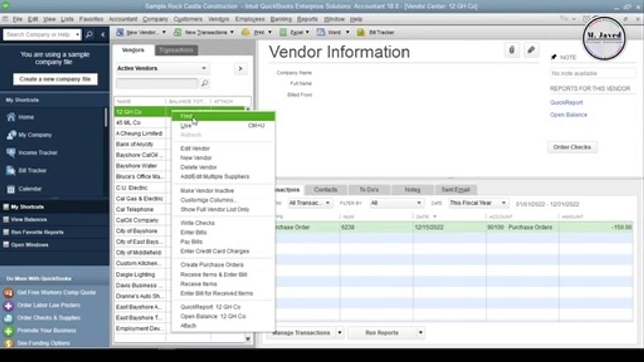Click the vendor list search field

[x=157, y=83]
